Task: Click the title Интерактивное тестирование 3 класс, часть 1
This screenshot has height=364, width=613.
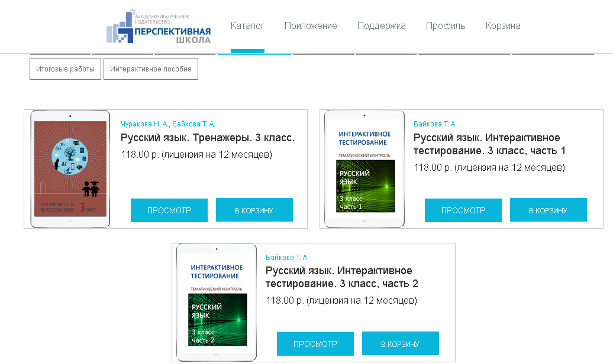Action: click(x=489, y=144)
